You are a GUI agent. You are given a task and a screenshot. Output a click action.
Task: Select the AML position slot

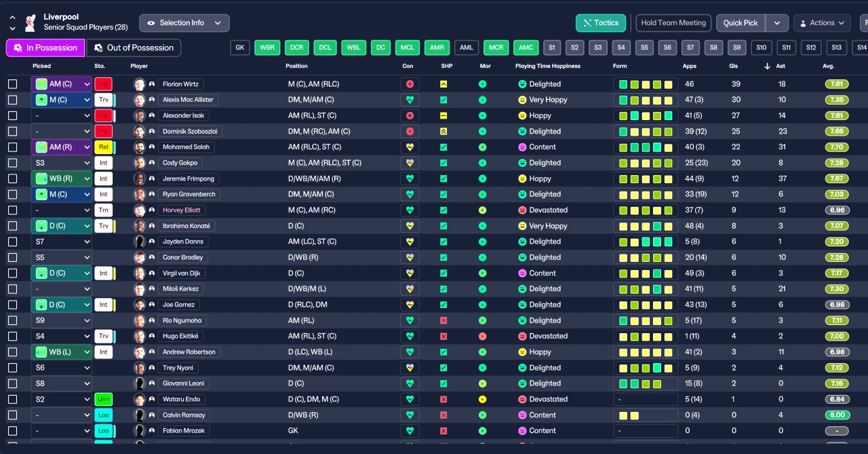click(x=466, y=48)
